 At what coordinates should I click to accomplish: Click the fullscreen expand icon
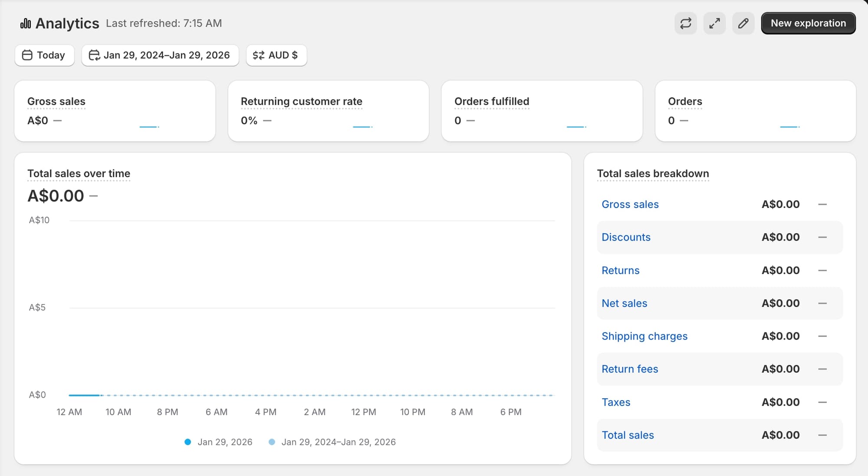coord(714,23)
